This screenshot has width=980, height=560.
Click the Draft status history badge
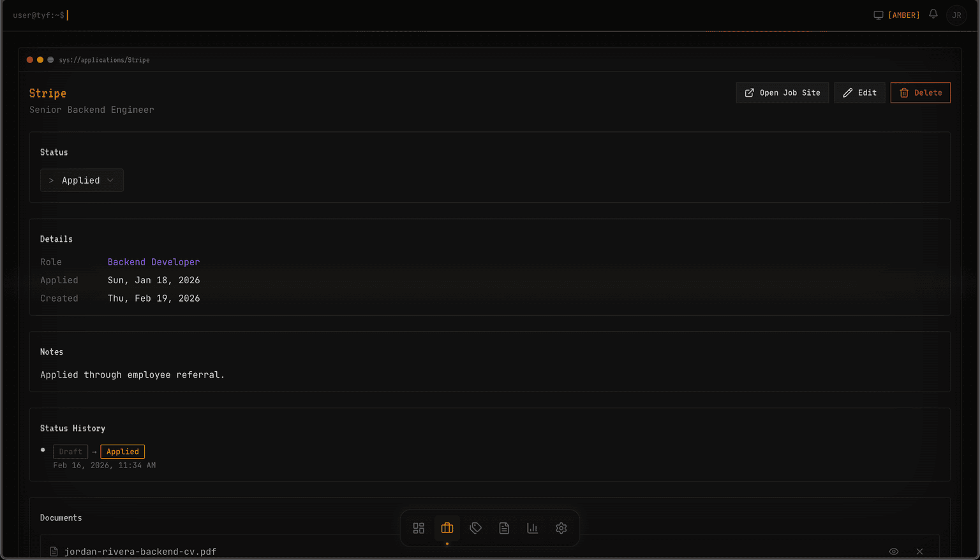(x=70, y=452)
